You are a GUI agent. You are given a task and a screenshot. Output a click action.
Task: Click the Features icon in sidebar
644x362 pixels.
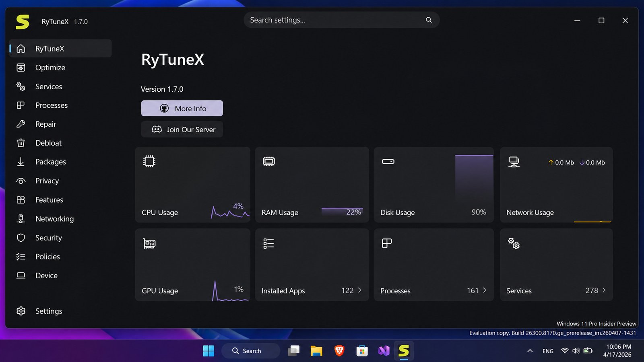click(x=21, y=200)
